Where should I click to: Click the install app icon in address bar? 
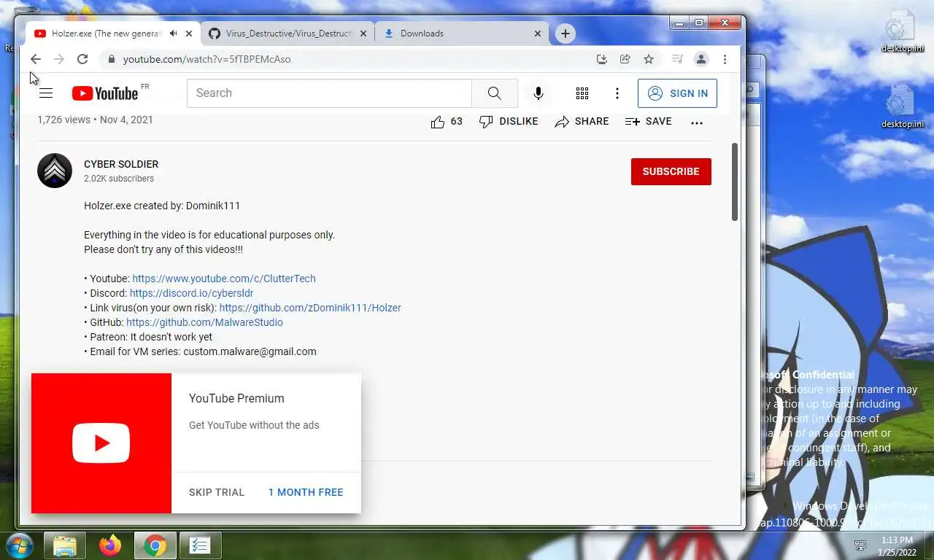click(602, 59)
